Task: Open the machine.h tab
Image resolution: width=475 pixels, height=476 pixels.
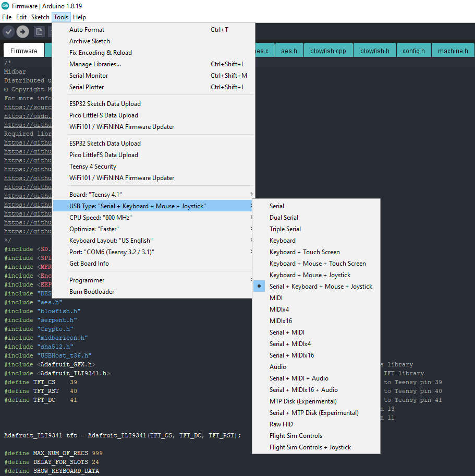Action: tap(453, 51)
